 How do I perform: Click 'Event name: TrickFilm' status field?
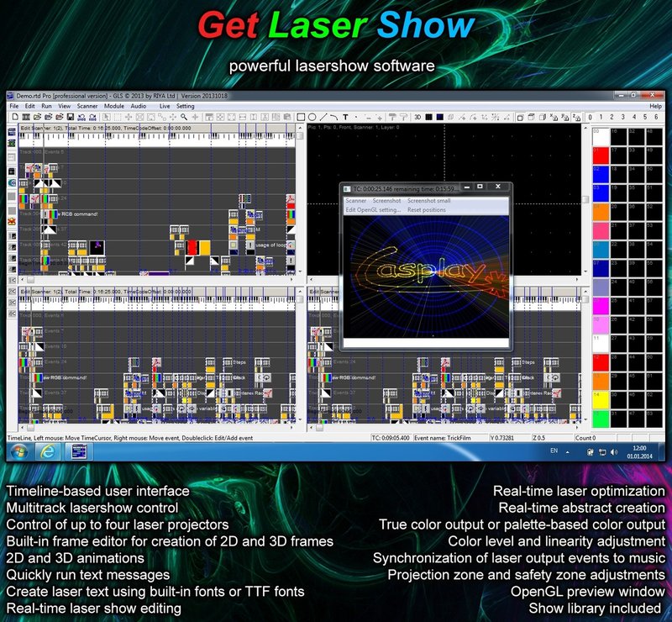(x=443, y=438)
